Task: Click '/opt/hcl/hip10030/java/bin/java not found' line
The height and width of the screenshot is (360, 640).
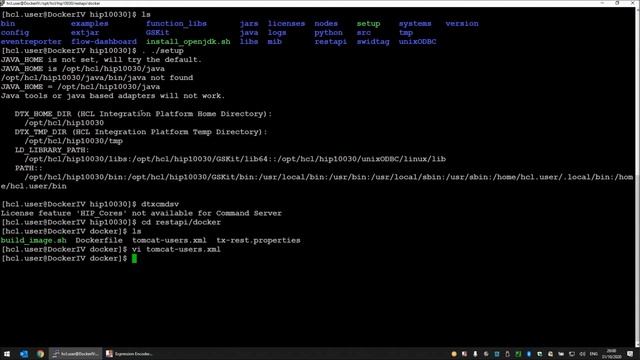Action: pos(97,78)
